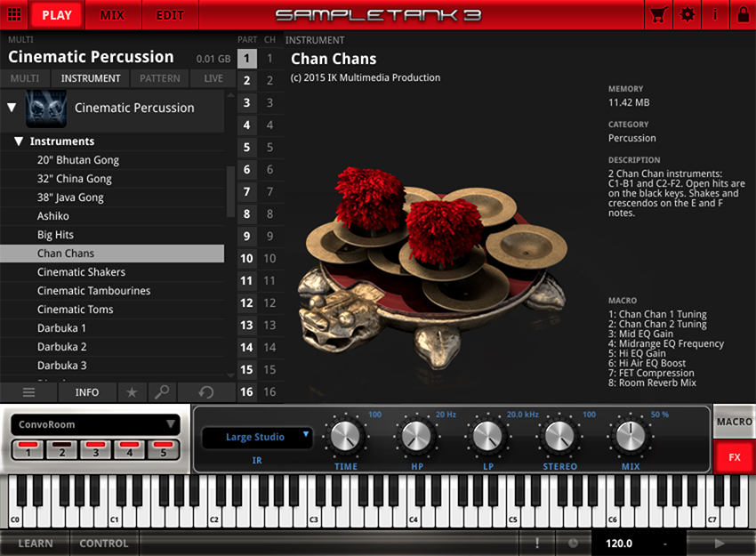Screen dimensions: 756x556
Task: Click the lock icon in the top bar
Action: click(743, 14)
